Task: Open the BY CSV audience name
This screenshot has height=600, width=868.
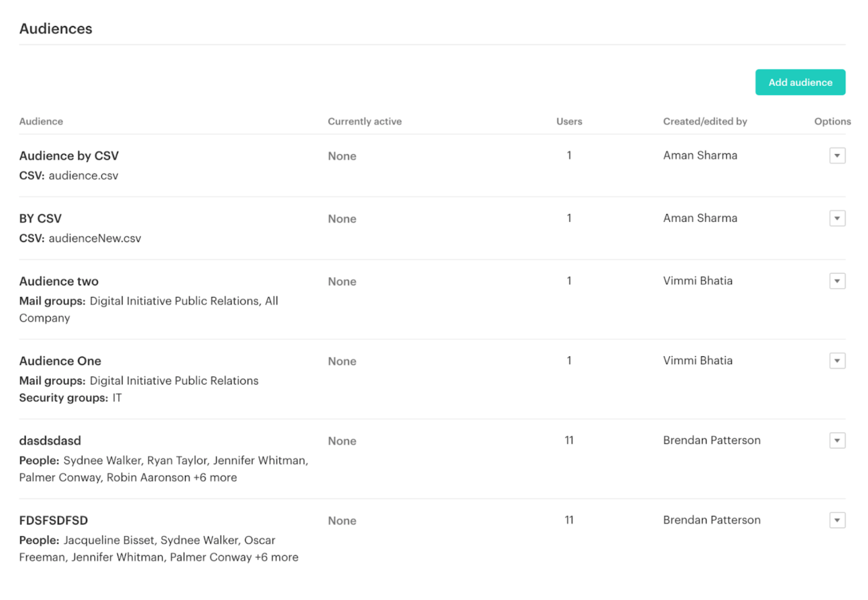Action: [x=40, y=219]
